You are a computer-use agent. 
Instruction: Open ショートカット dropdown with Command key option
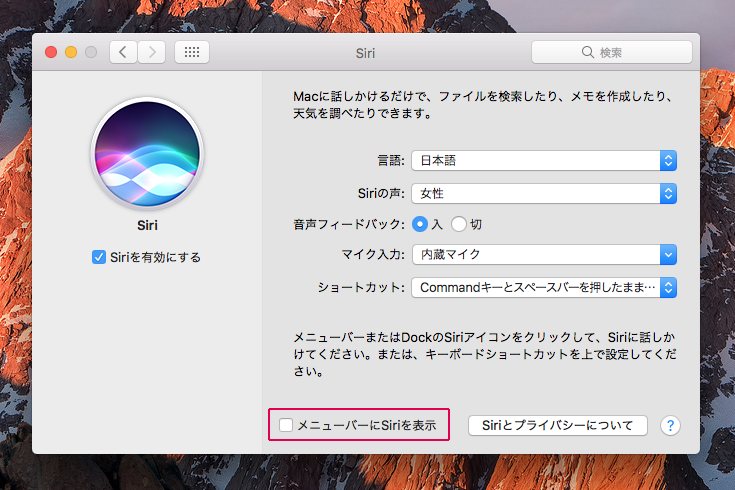[x=544, y=287]
